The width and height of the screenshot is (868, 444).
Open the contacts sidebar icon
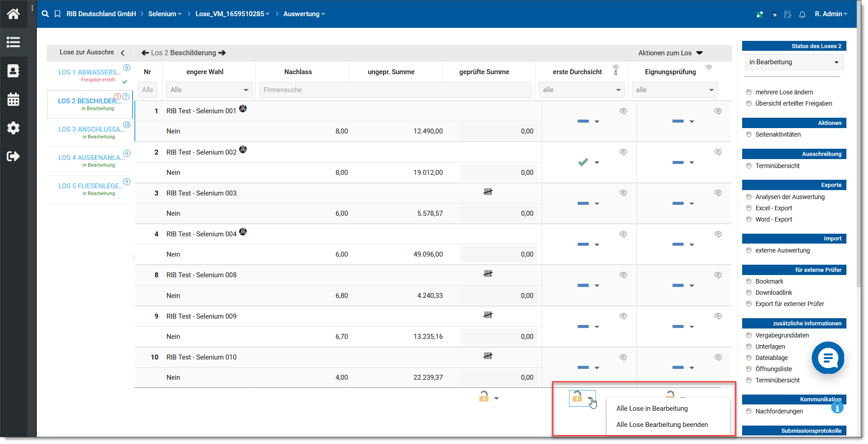[13, 71]
